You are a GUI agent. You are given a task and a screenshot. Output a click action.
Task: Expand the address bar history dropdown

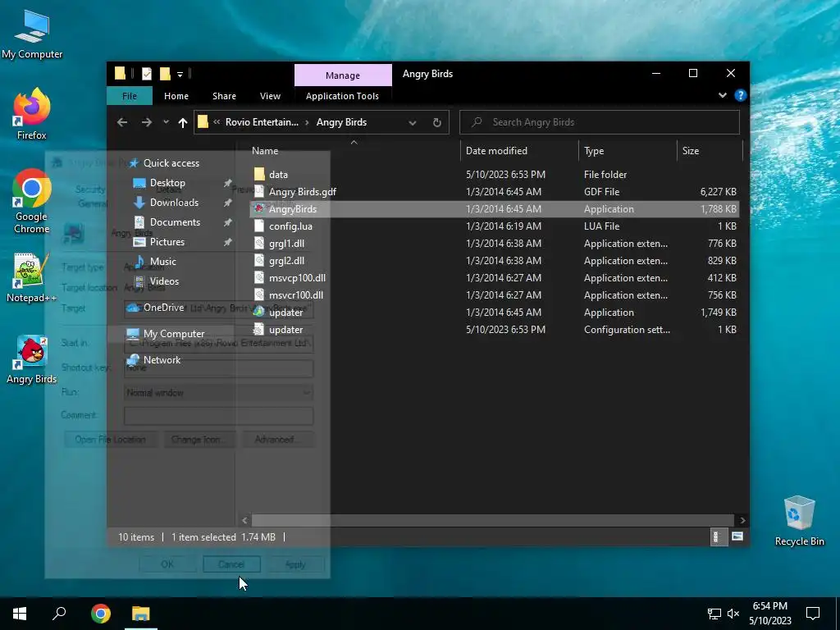click(x=413, y=123)
